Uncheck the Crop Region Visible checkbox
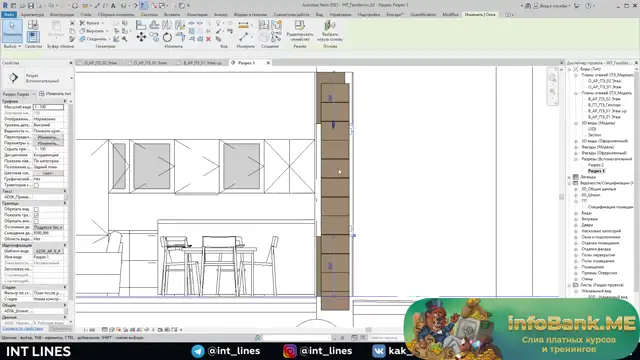 point(36,215)
